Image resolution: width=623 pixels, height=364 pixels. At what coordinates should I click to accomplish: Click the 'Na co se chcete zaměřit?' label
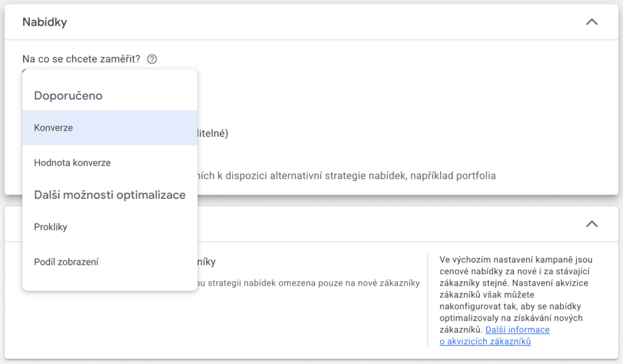tap(81, 60)
